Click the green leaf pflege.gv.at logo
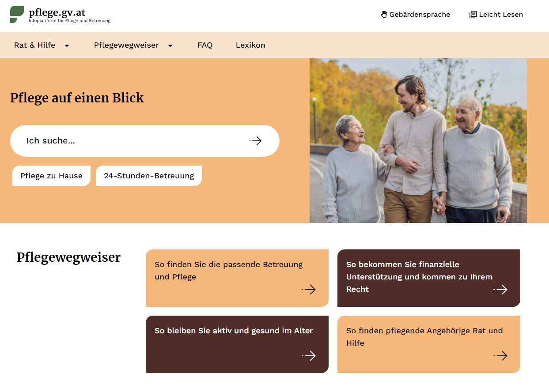 17,14
